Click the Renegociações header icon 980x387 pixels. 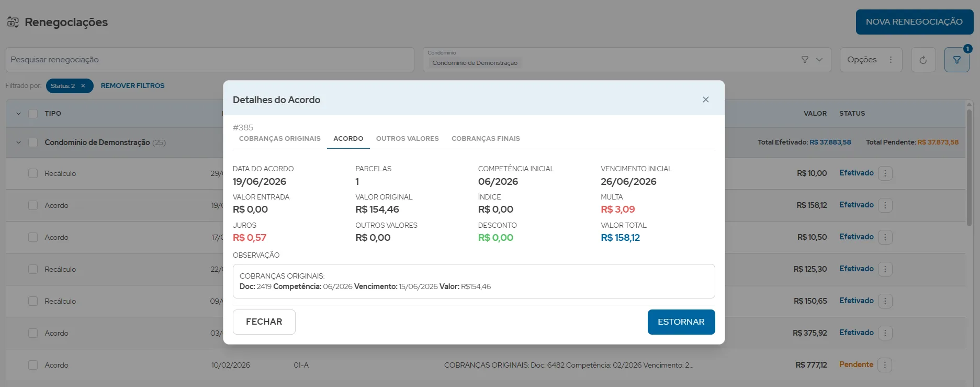tap(13, 22)
